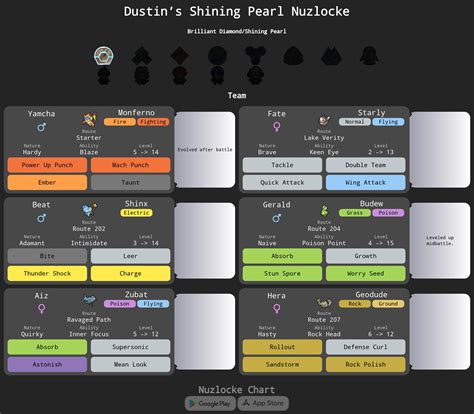Select the Power Up Punch move
The width and height of the screenshot is (474, 414).
(47, 165)
